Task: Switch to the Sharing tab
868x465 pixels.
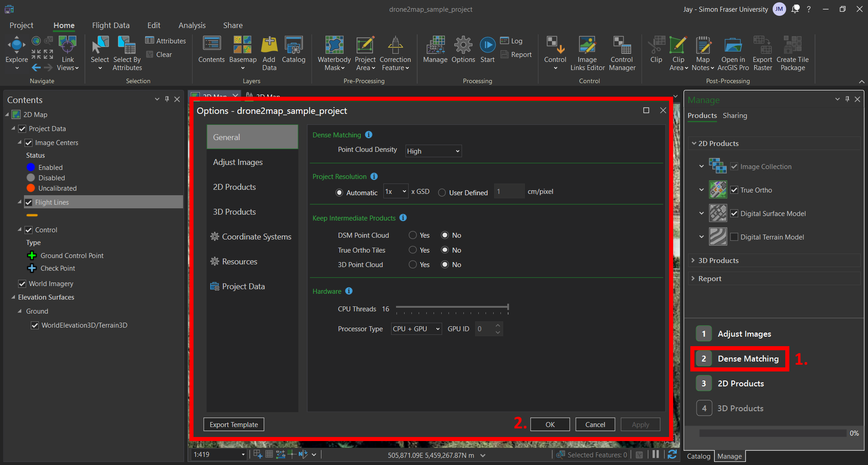Action: point(735,116)
